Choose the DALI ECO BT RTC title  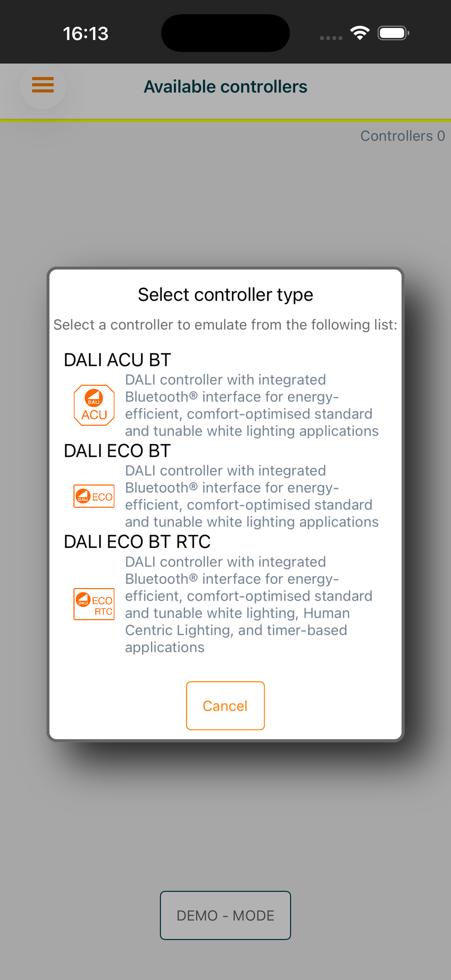pos(137,542)
